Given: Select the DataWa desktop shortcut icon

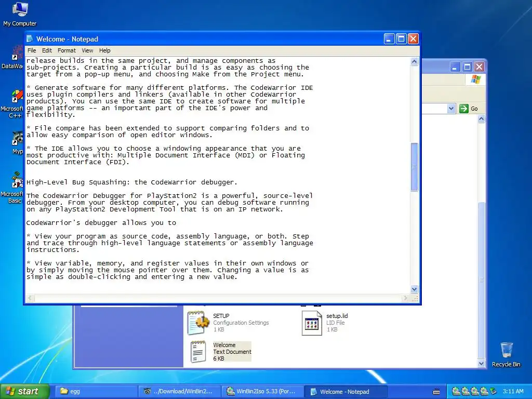Looking at the screenshot, I should click(x=14, y=58).
